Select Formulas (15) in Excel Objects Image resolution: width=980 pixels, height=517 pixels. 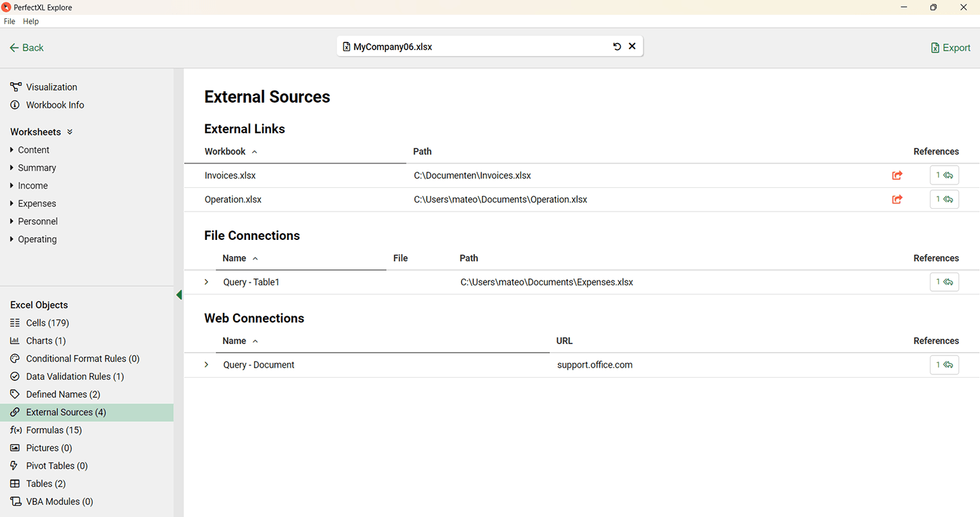click(53, 430)
